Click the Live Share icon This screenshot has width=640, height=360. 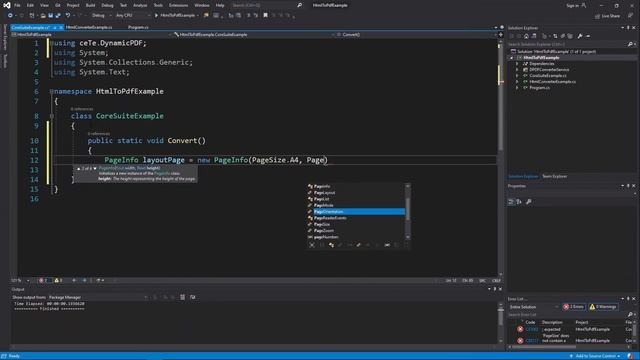coord(598,16)
